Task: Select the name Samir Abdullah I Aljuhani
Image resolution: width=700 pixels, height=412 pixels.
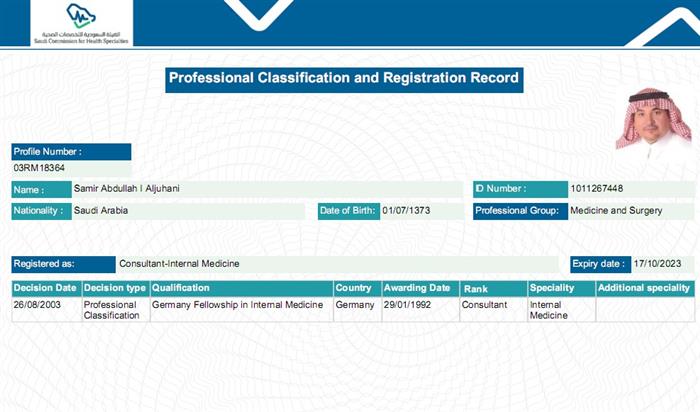Action: pyautogui.click(x=127, y=188)
